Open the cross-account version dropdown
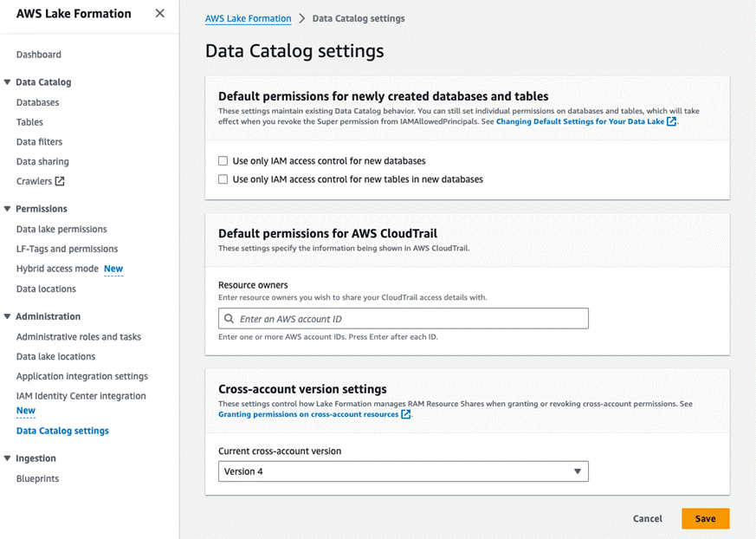756x539 pixels. [404, 471]
